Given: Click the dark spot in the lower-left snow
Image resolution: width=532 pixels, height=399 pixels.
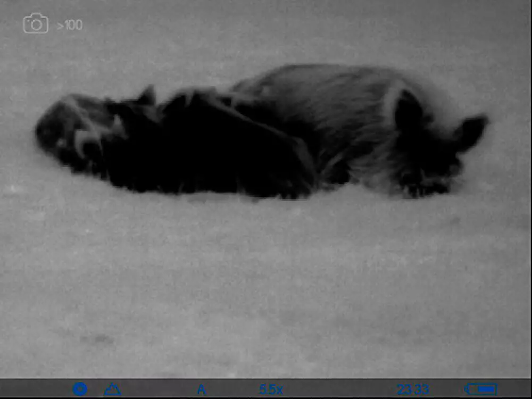Looking at the screenshot, I should pyautogui.click(x=90, y=338).
